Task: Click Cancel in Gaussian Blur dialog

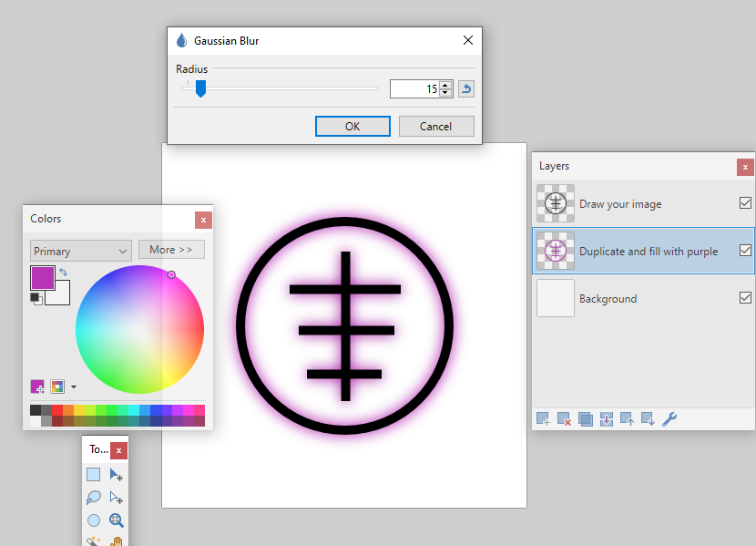Action: [x=436, y=127]
